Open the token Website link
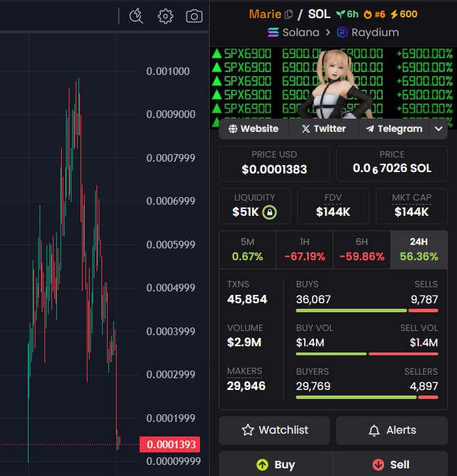Screen dimensions: 457x476 [254, 129]
